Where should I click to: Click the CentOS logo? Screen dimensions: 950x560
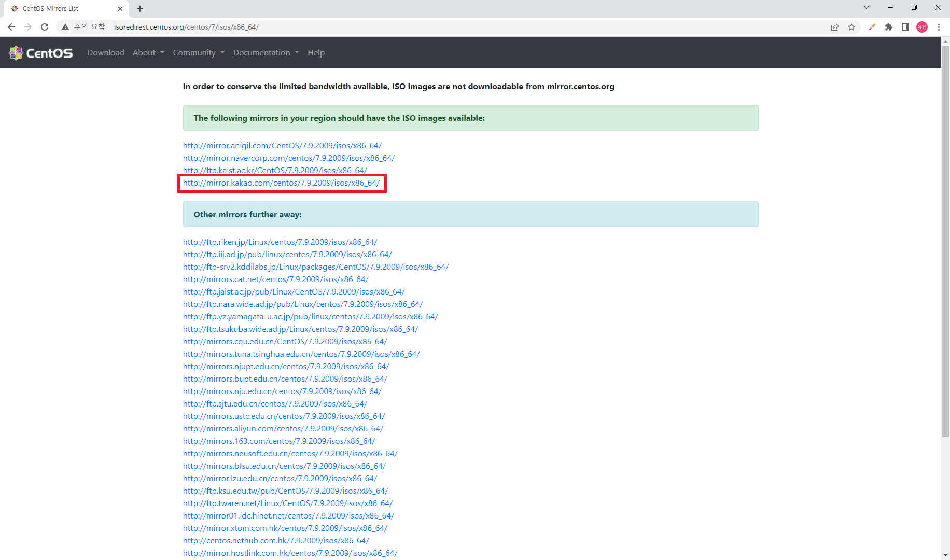pos(41,53)
